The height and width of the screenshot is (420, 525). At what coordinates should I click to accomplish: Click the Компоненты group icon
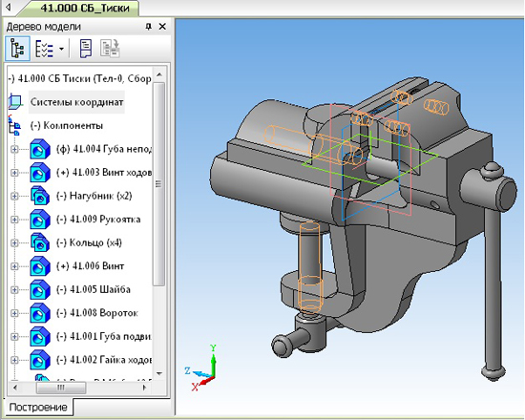(14, 125)
